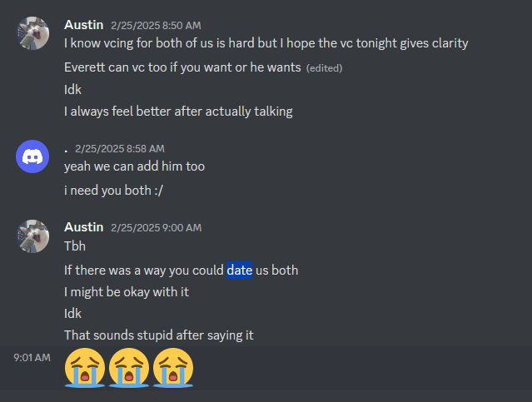532x402 pixels.
Task: Click the last crying emoji
Action: [173, 368]
